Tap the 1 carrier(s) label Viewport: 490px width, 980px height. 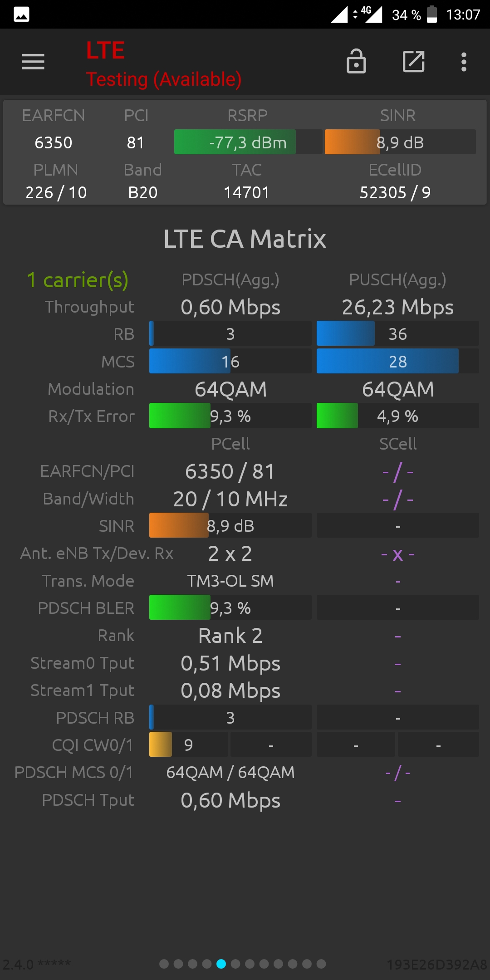tap(78, 280)
